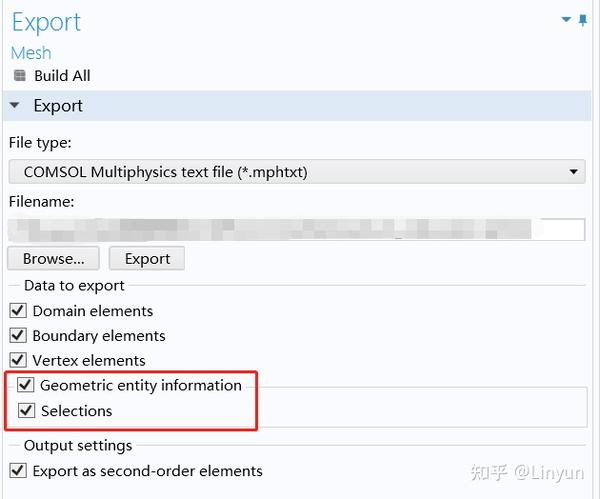Viewport: 600px width, 499px height.
Task: Click the Build All mesh icon
Action: (x=18, y=76)
